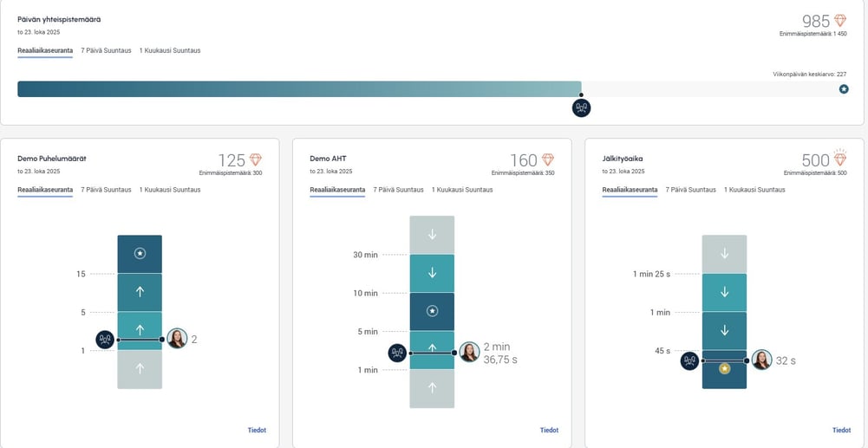The height and width of the screenshot is (448, 868).
Task: Click the diamond icon beside 125 in Demo Puhelumäärät
Action: click(255, 160)
